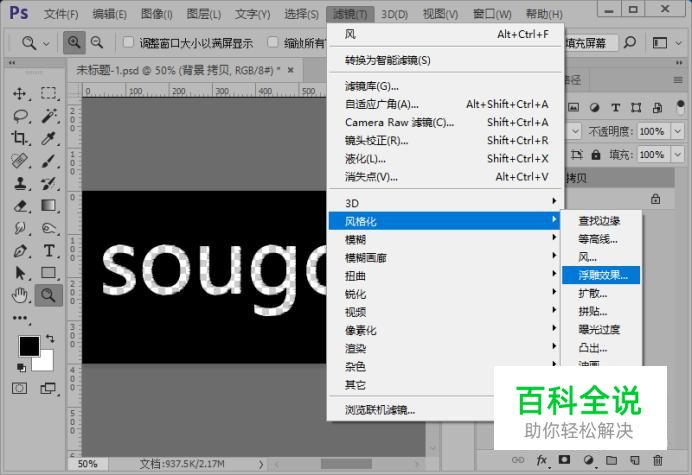Select the Healing Brush tool
Screen dimensions: 692x475
(x=19, y=161)
